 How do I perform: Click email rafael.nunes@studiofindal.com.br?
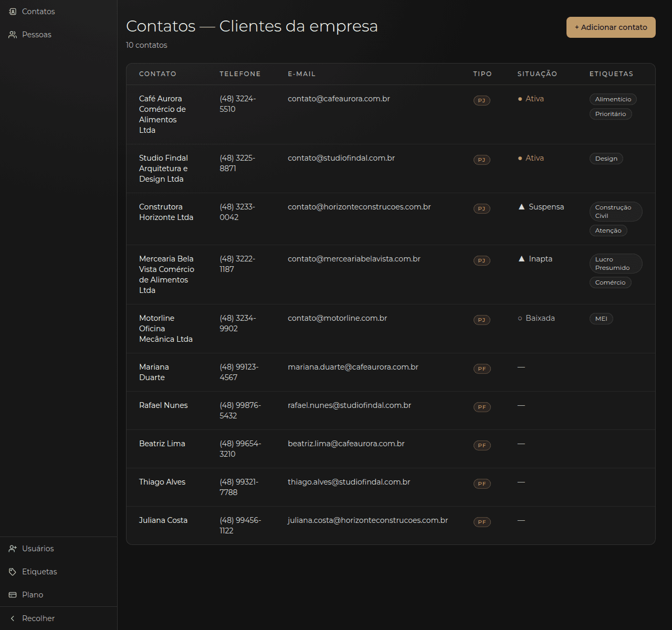pyautogui.click(x=349, y=405)
